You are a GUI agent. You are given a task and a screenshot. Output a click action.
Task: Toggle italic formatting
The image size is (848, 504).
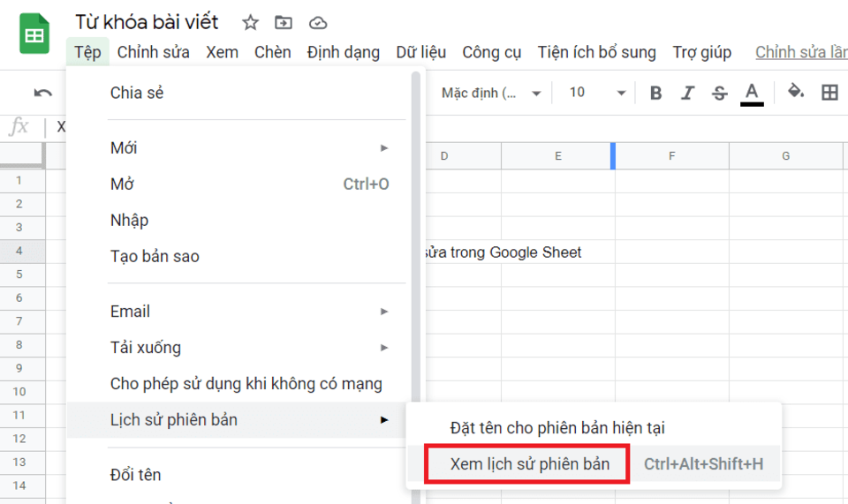click(x=688, y=93)
